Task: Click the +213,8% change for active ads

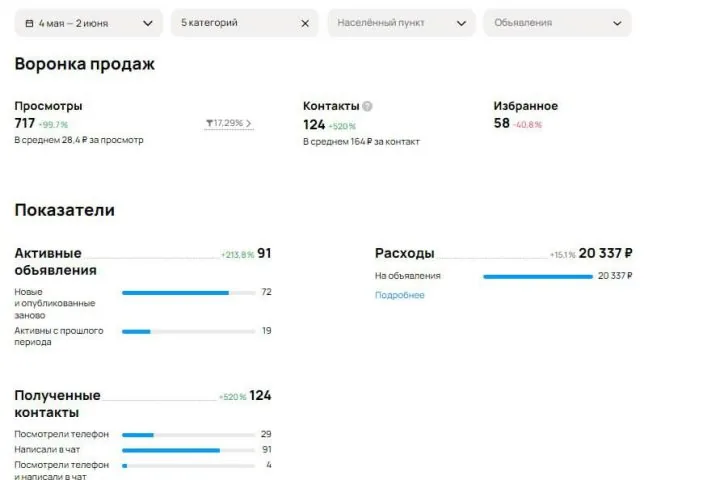Action: pyautogui.click(x=237, y=254)
